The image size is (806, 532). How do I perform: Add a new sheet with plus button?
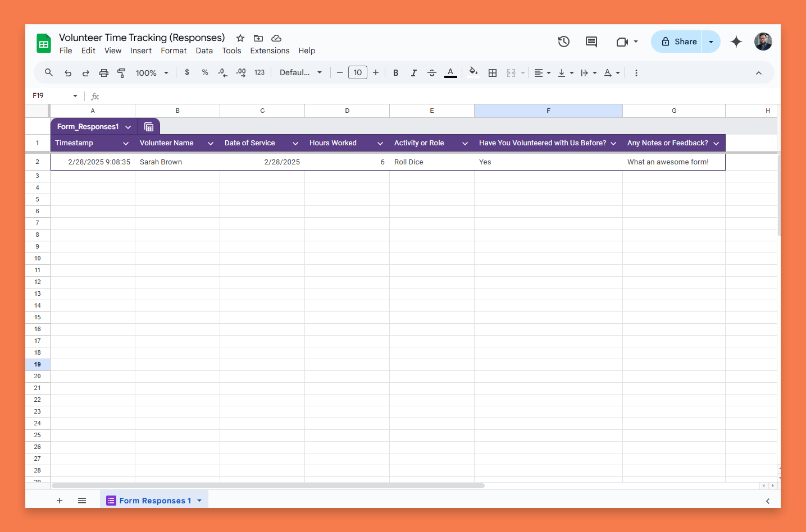coord(60,501)
